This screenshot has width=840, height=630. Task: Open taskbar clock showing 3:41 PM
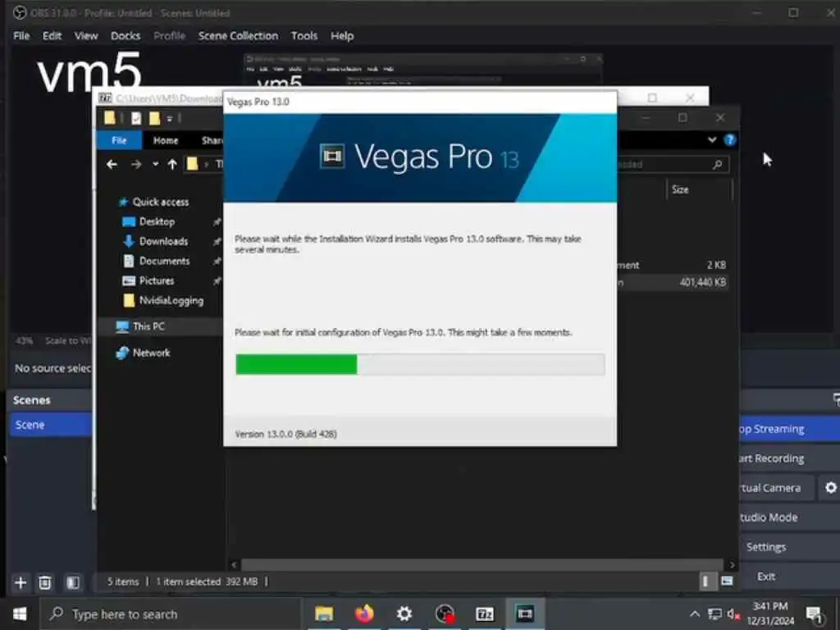(x=770, y=614)
